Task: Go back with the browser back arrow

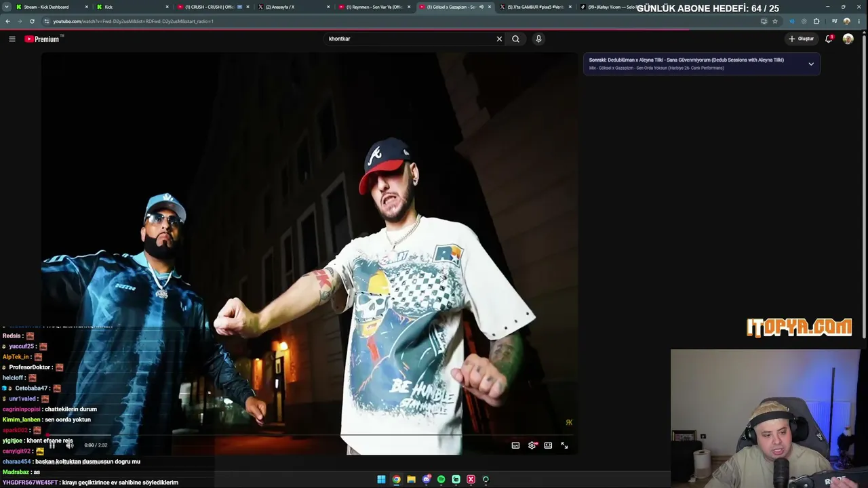Action: pos(7,21)
